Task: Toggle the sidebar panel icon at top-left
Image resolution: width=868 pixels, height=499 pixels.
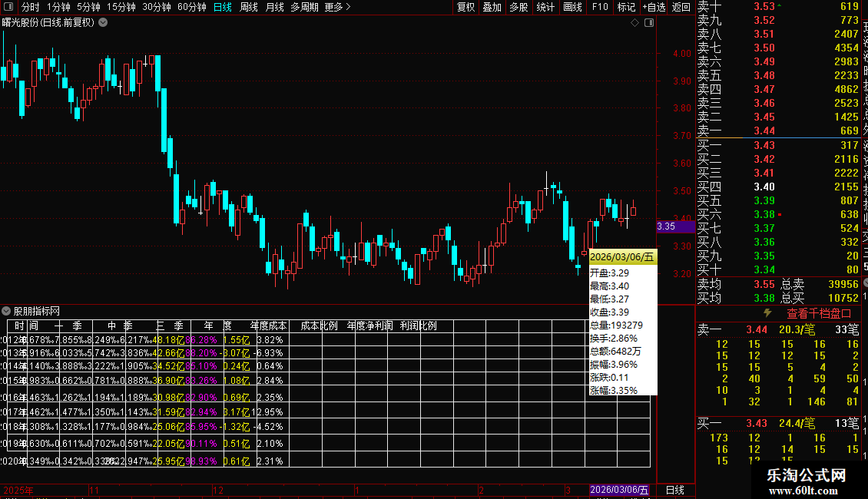Action: click(8, 7)
